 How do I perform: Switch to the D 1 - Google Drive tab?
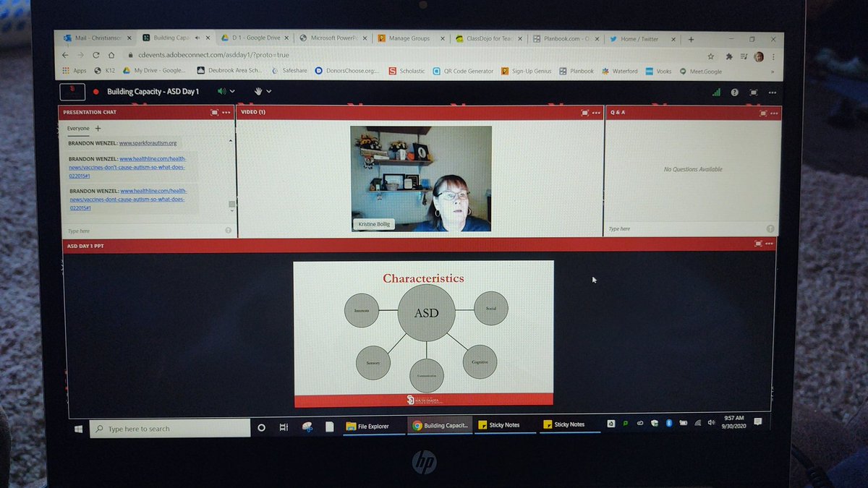[x=255, y=38]
